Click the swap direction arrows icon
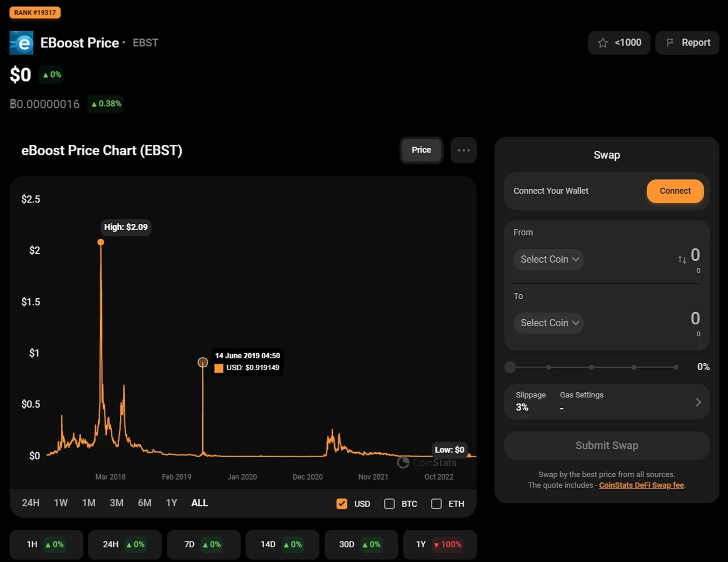The image size is (728, 562). [682, 260]
